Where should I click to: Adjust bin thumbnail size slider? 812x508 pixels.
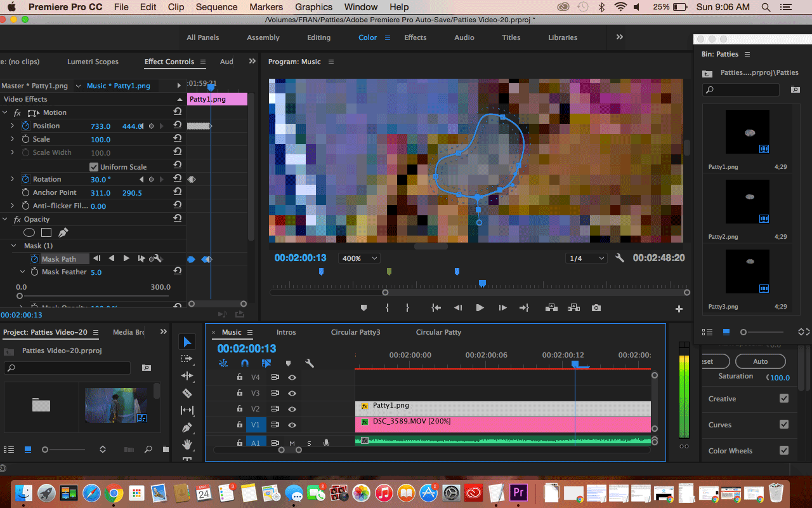coord(743,332)
